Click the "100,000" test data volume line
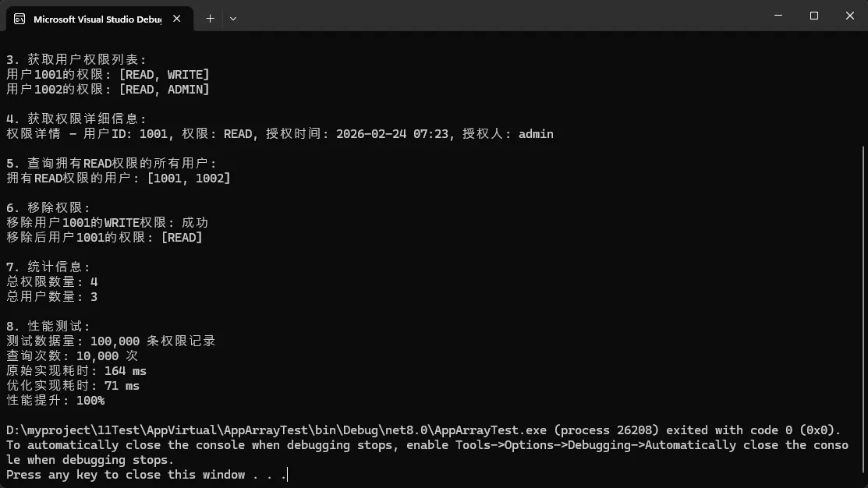 111,341
